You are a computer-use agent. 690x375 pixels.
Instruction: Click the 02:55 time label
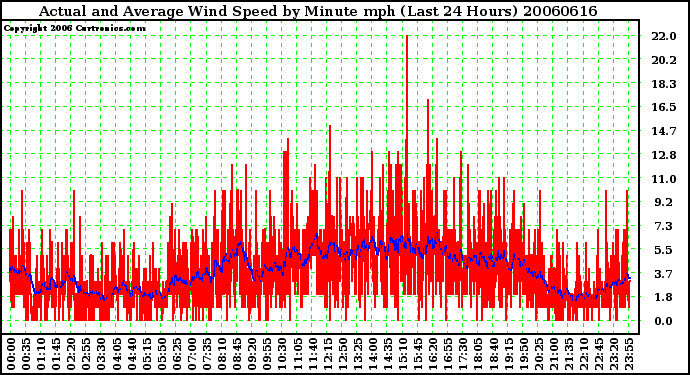click(x=86, y=354)
